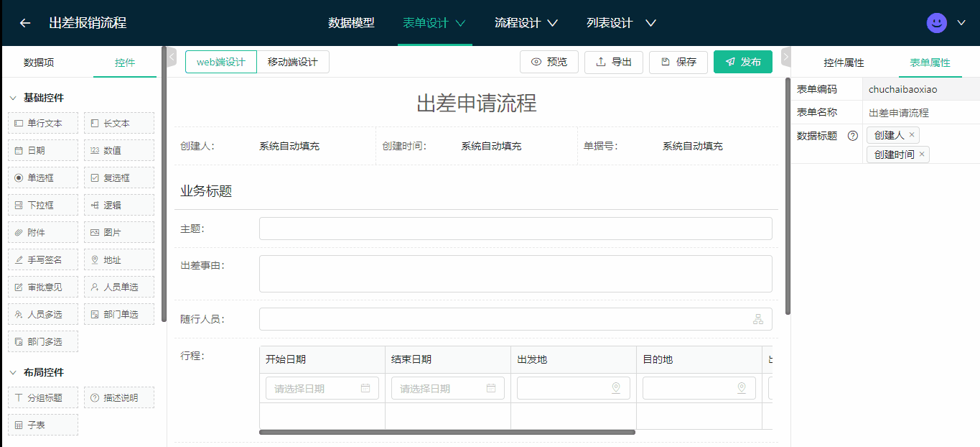Add the 复选框 control

pos(119,178)
